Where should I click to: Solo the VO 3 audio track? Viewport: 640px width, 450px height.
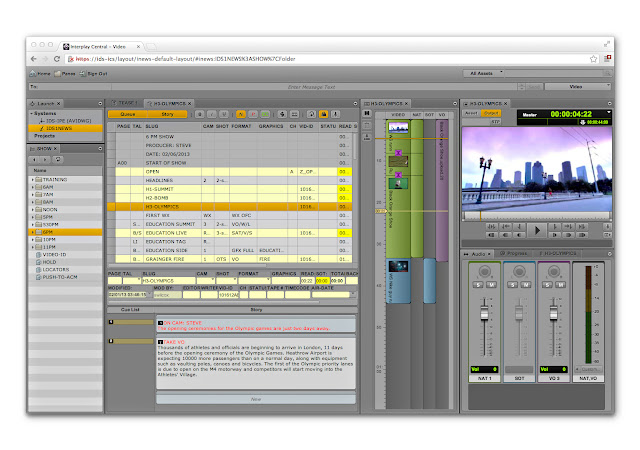click(x=547, y=285)
